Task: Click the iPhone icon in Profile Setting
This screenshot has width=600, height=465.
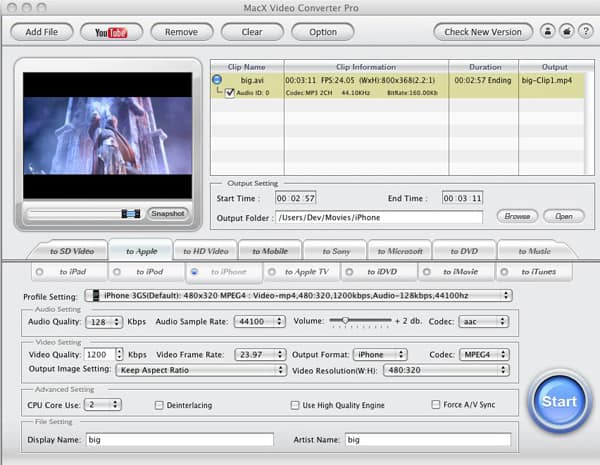Action: pos(96,295)
